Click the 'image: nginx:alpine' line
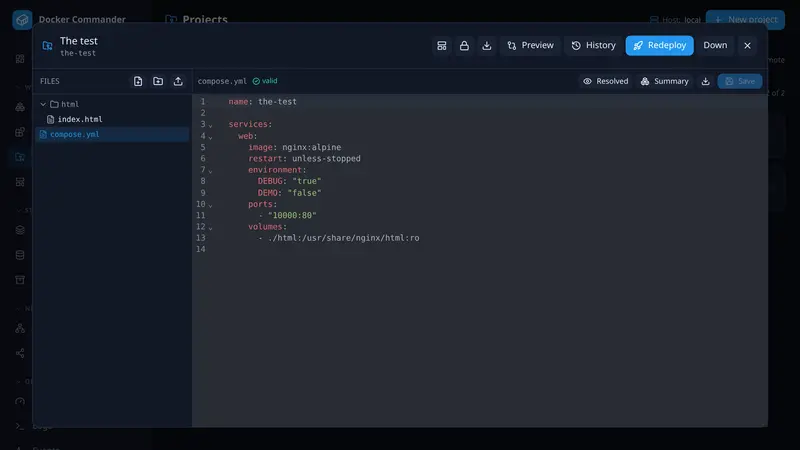Screen dimensions: 800x450 294,147
